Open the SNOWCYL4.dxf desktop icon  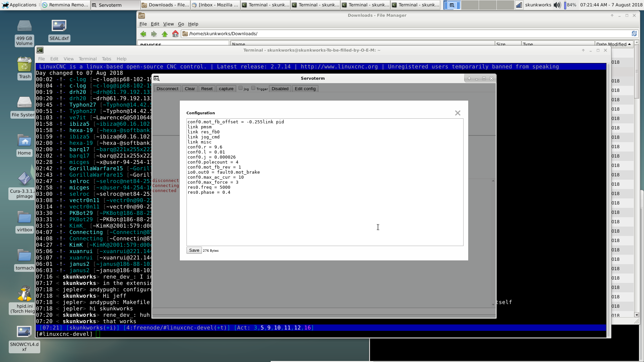pyautogui.click(x=24, y=339)
